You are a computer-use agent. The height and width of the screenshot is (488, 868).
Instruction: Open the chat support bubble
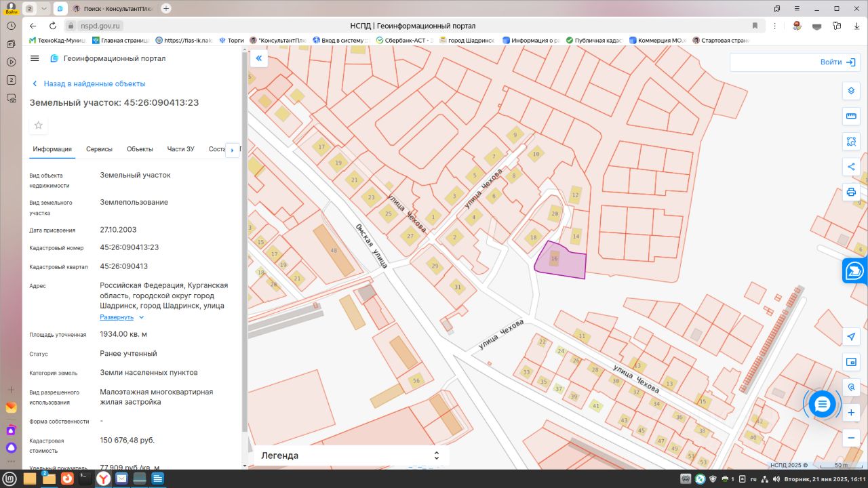[822, 405]
